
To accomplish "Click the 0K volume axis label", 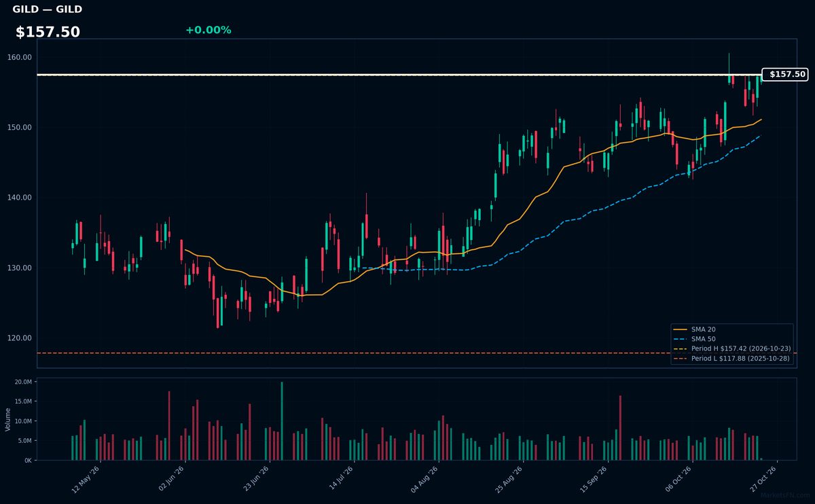I will [x=28, y=461].
